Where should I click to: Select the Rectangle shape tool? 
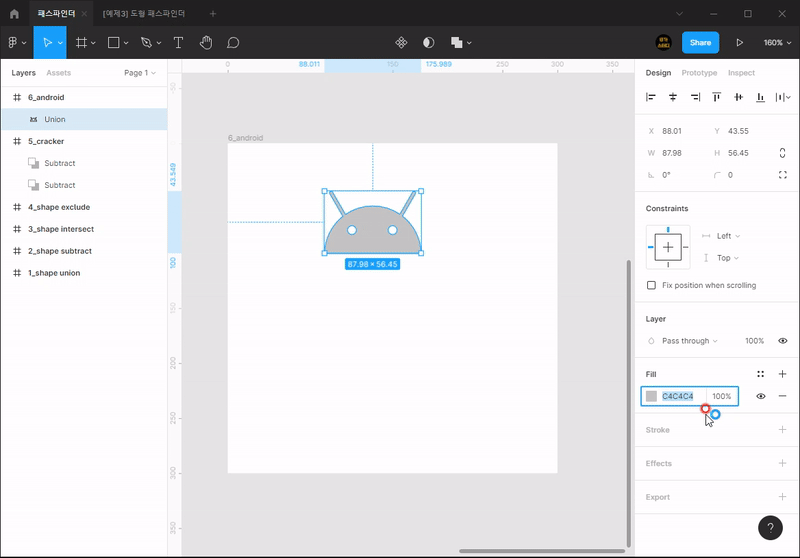[x=113, y=43]
